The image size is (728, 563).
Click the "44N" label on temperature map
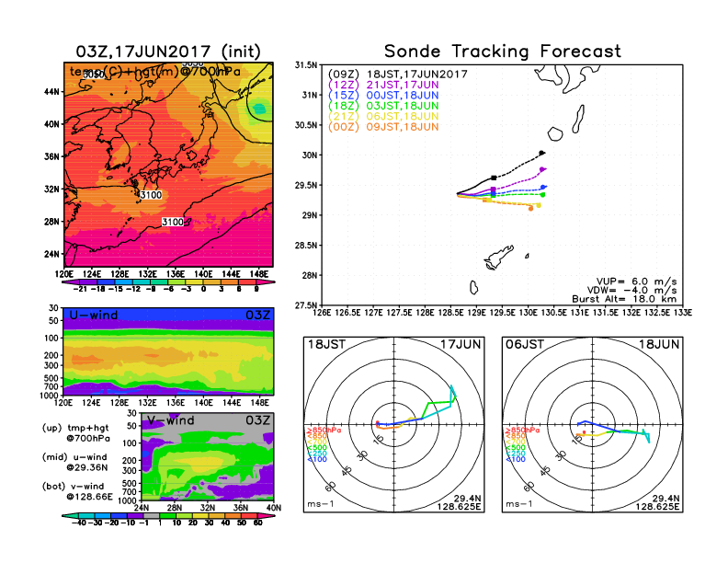[x=52, y=92]
